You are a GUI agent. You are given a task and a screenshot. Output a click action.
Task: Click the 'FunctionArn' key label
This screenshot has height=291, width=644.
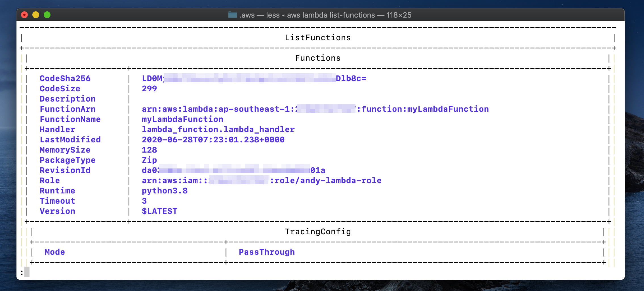coord(68,109)
